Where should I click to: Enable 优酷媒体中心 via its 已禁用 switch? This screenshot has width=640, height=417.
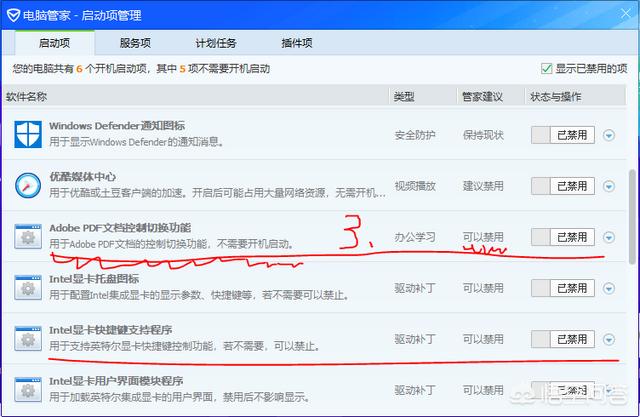pos(563,186)
